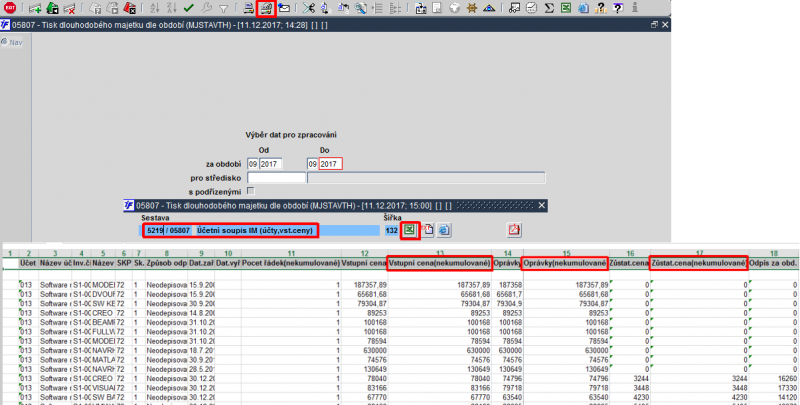Image resolution: width=800 pixels, height=405 pixels.
Task: Click the 'SKP' column header
Action: pyautogui.click(x=123, y=263)
